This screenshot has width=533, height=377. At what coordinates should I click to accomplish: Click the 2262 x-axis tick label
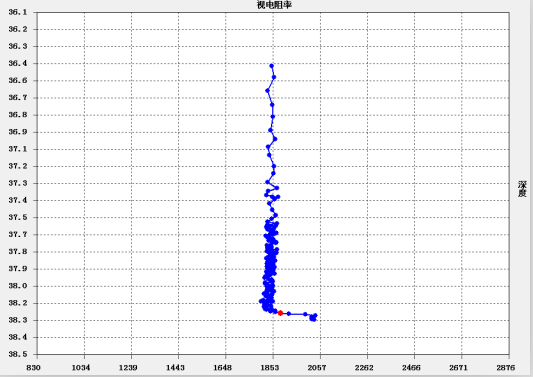pyautogui.click(x=364, y=367)
